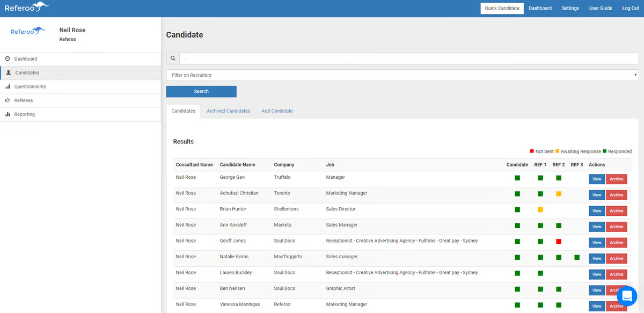This screenshot has height=313, width=644.
Task: Archive Natalie Evans
Action: tap(617, 259)
